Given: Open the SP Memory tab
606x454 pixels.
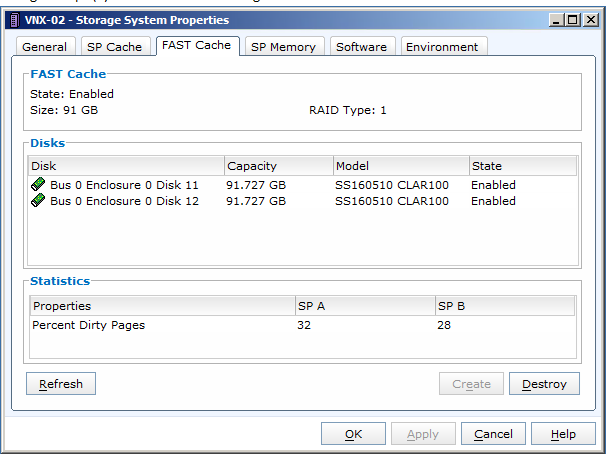Looking at the screenshot, I should (284, 47).
